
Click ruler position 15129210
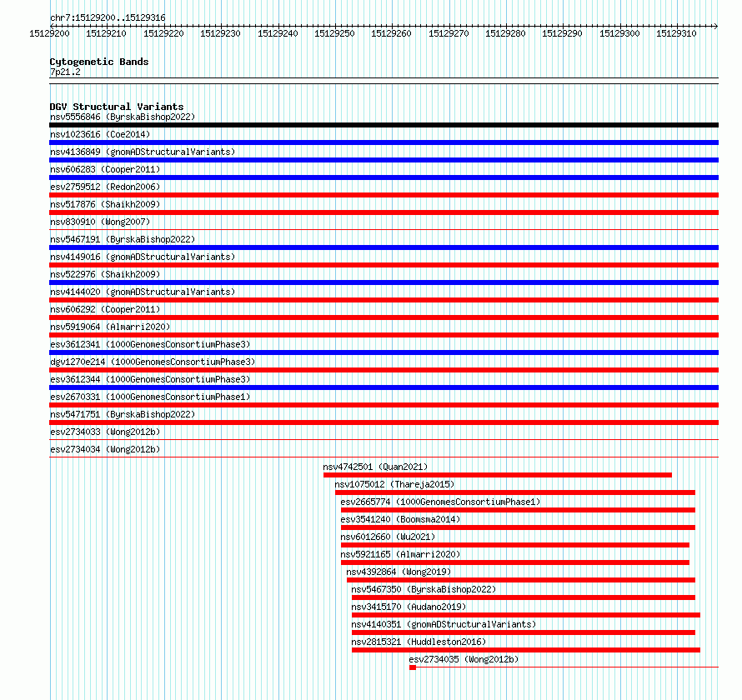click(106, 33)
